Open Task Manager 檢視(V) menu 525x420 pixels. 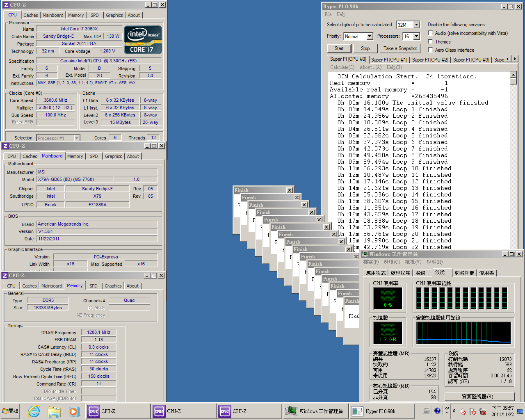pos(413,262)
